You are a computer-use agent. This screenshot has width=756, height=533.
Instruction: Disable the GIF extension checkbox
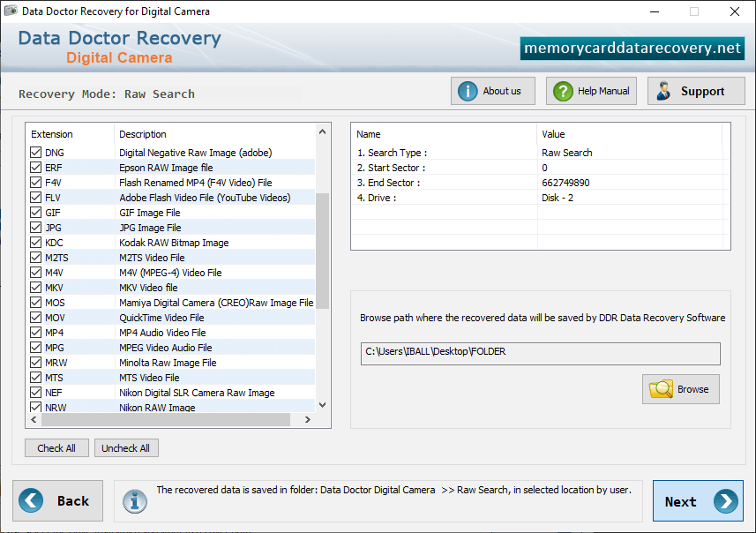pos(35,213)
